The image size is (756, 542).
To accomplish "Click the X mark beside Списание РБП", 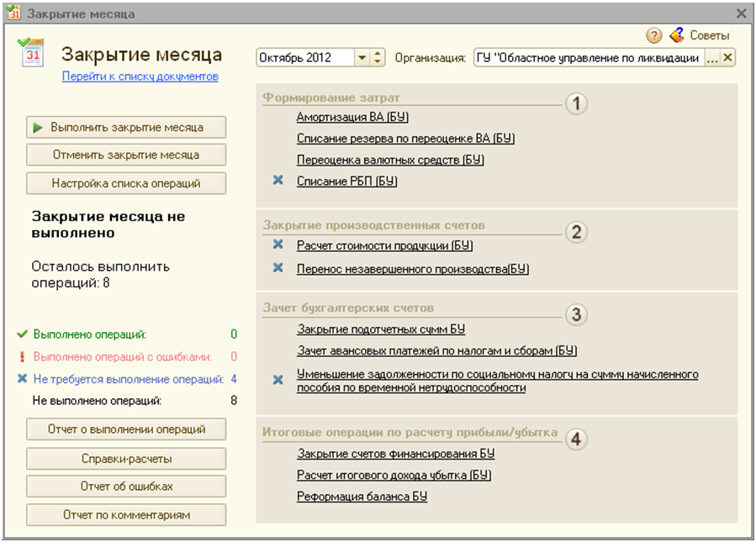I will coord(278,181).
